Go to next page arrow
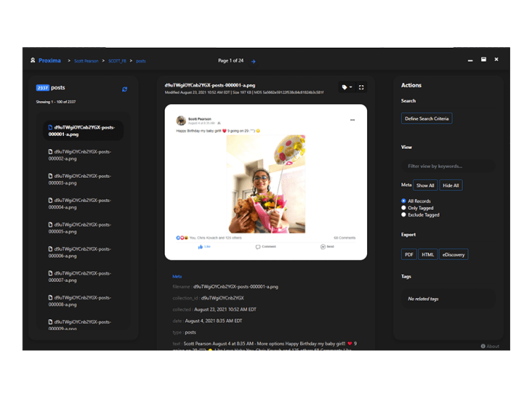 (253, 61)
